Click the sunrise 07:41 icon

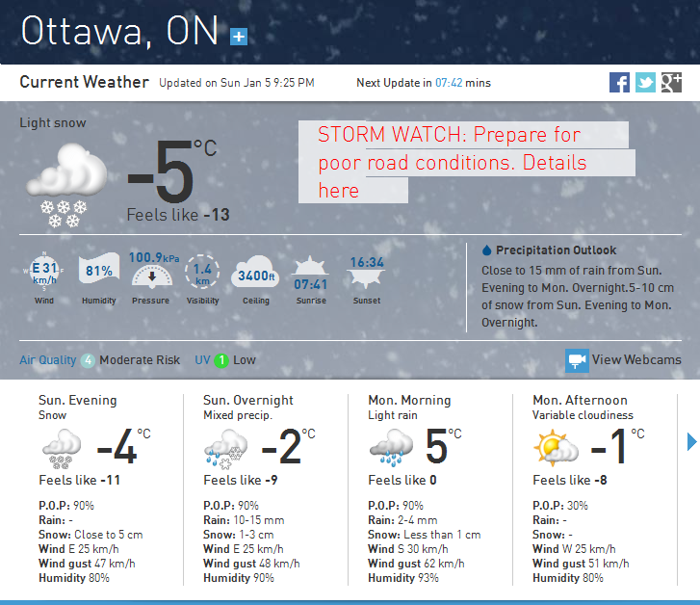(311, 274)
